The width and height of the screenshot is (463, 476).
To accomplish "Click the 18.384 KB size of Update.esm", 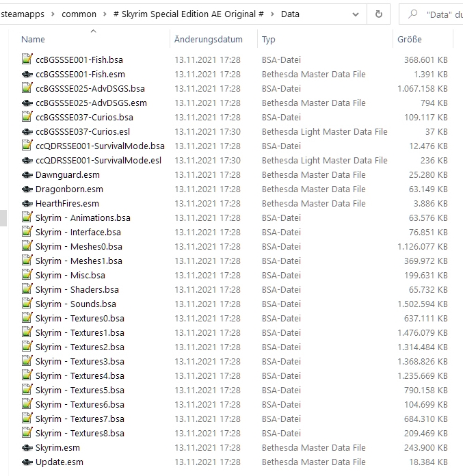I will click(x=428, y=462).
